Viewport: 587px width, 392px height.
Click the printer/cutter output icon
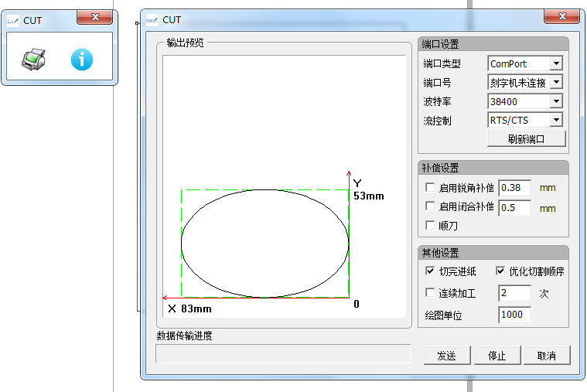[x=34, y=60]
